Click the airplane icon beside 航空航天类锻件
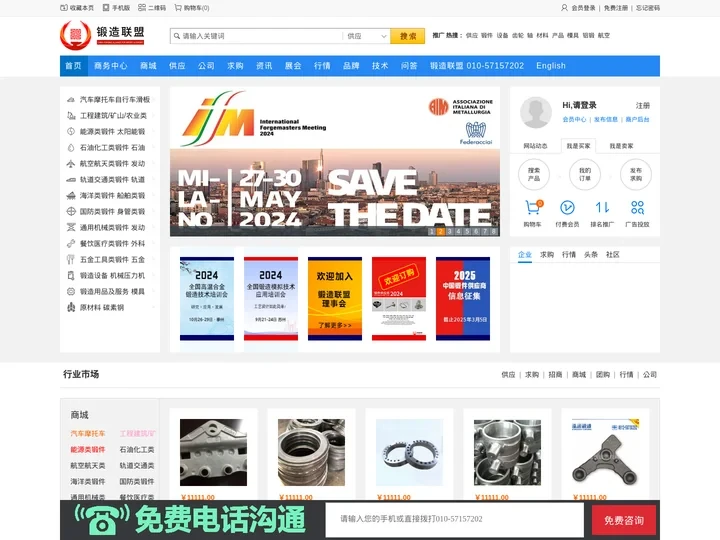This screenshot has width=720, height=540. [x=71, y=163]
